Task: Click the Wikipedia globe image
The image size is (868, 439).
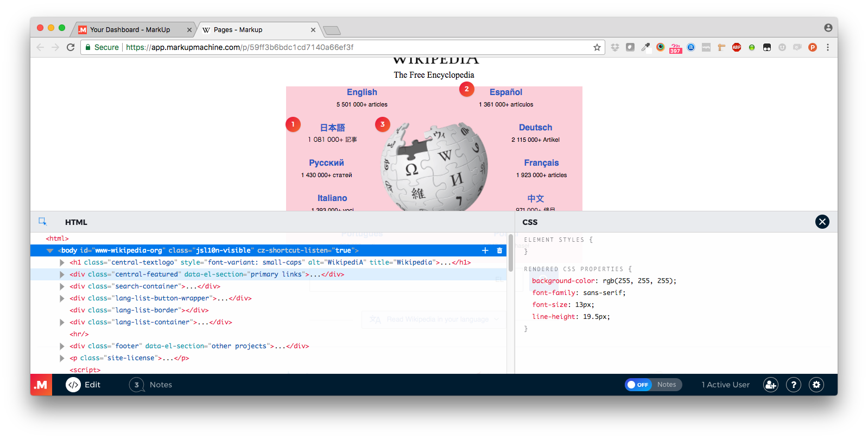Action: 434,167
